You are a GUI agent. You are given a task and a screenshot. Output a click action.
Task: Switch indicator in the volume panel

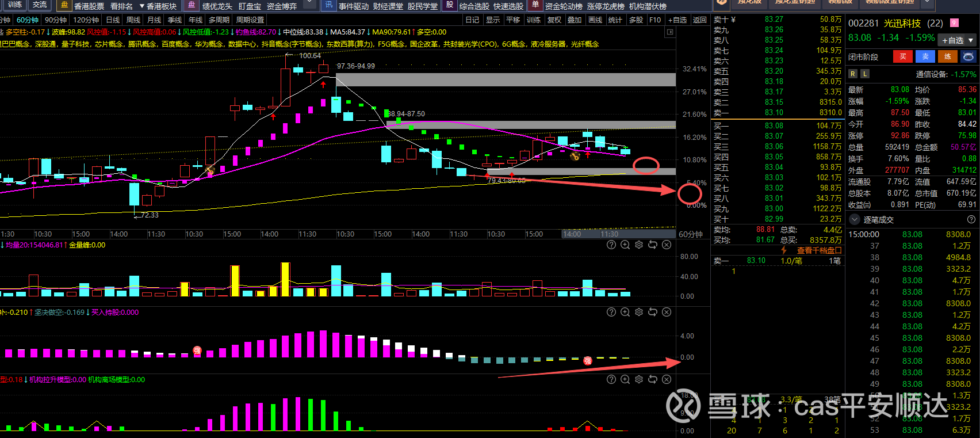pyautogui.click(x=653, y=245)
